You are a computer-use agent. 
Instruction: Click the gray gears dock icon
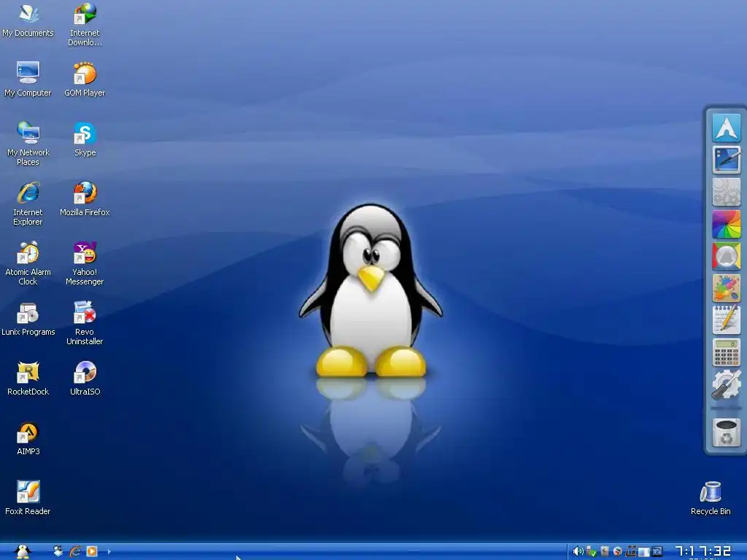click(x=726, y=192)
